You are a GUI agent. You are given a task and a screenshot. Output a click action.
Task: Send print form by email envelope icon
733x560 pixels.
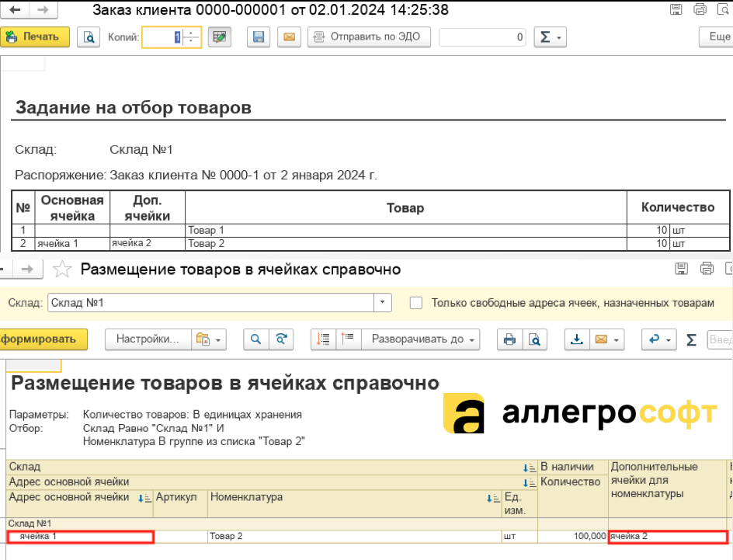[289, 37]
